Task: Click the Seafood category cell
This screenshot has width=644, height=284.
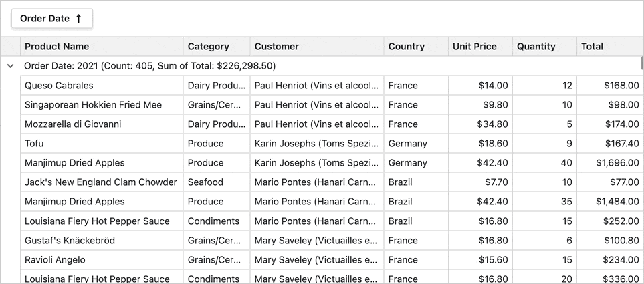Action: tap(206, 182)
